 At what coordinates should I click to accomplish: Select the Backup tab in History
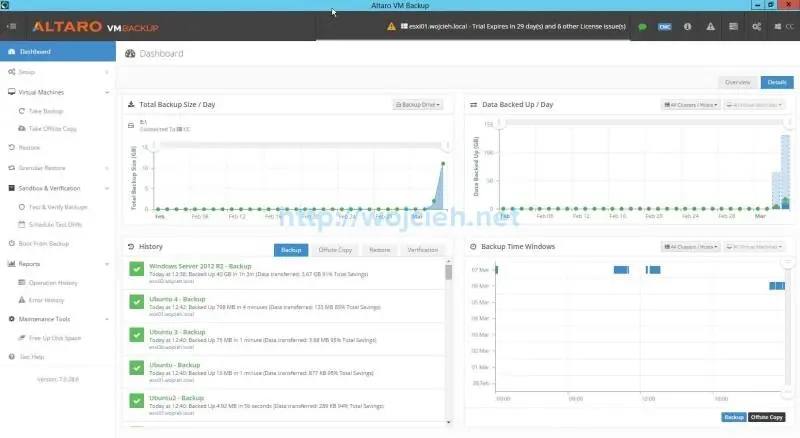(291, 250)
